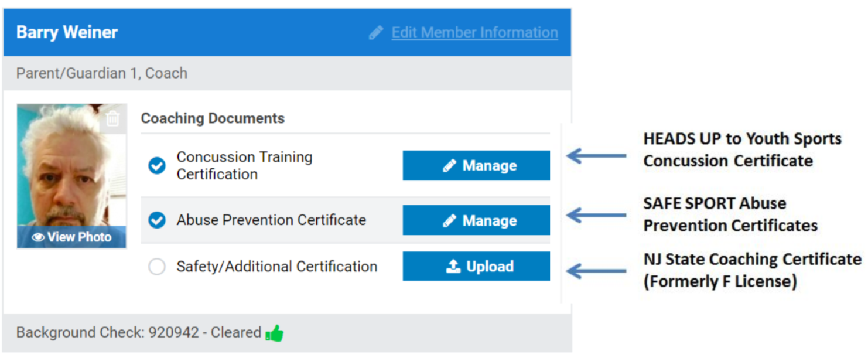Click the pencil icon beside Edit Member Information

coord(375,33)
